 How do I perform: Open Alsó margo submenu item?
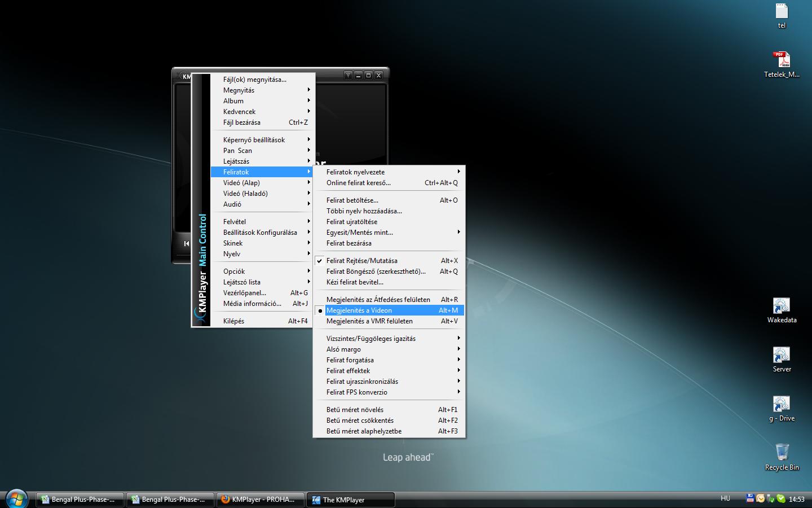coord(389,349)
